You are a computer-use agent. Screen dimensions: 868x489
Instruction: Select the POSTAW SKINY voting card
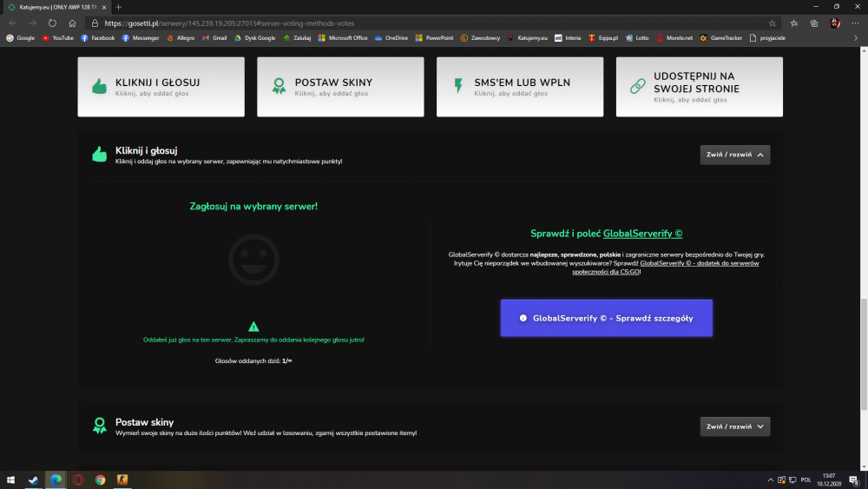point(340,87)
